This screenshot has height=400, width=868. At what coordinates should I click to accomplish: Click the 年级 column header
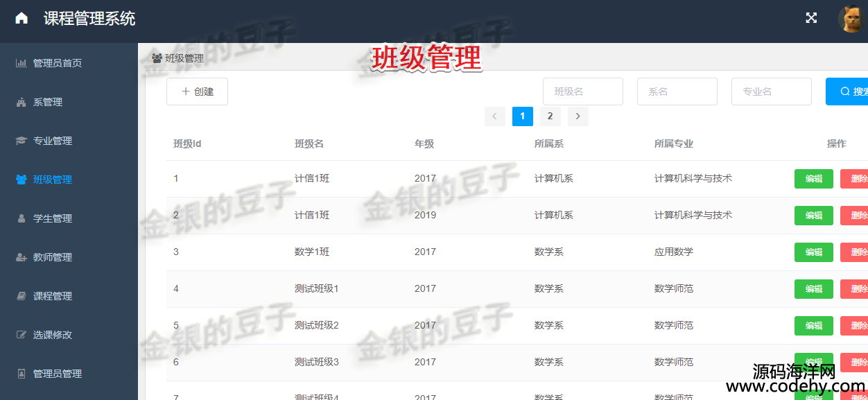click(424, 144)
